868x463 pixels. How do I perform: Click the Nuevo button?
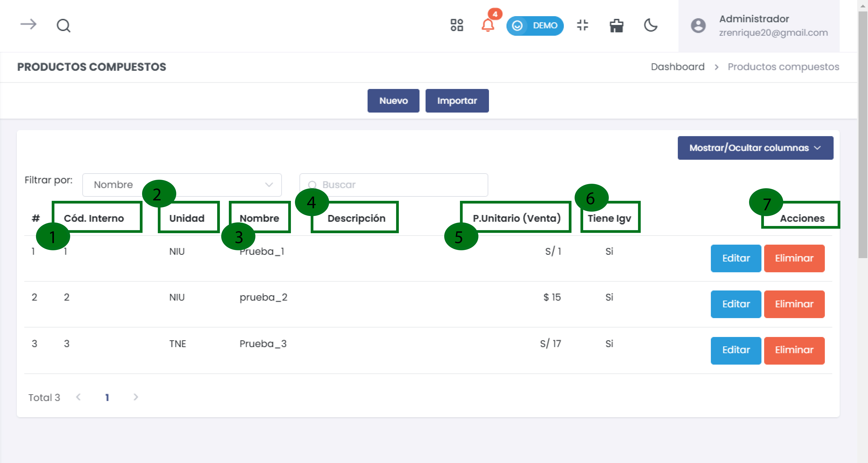[393, 101]
